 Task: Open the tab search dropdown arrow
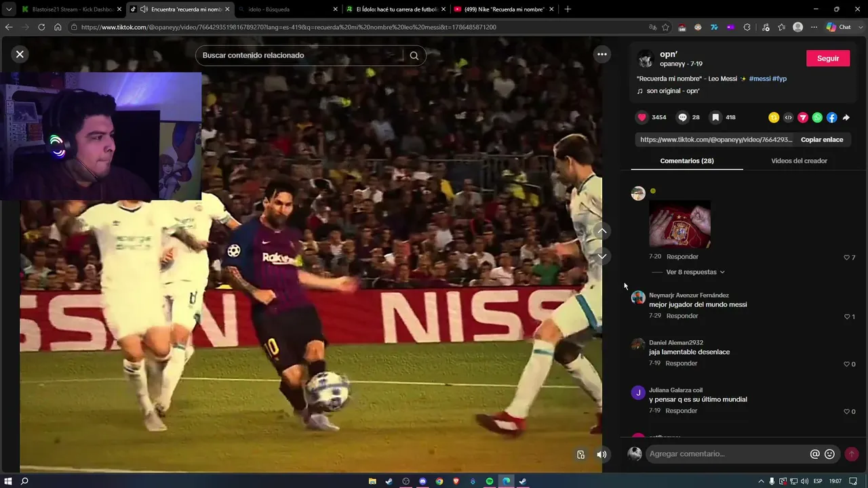[x=9, y=9]
